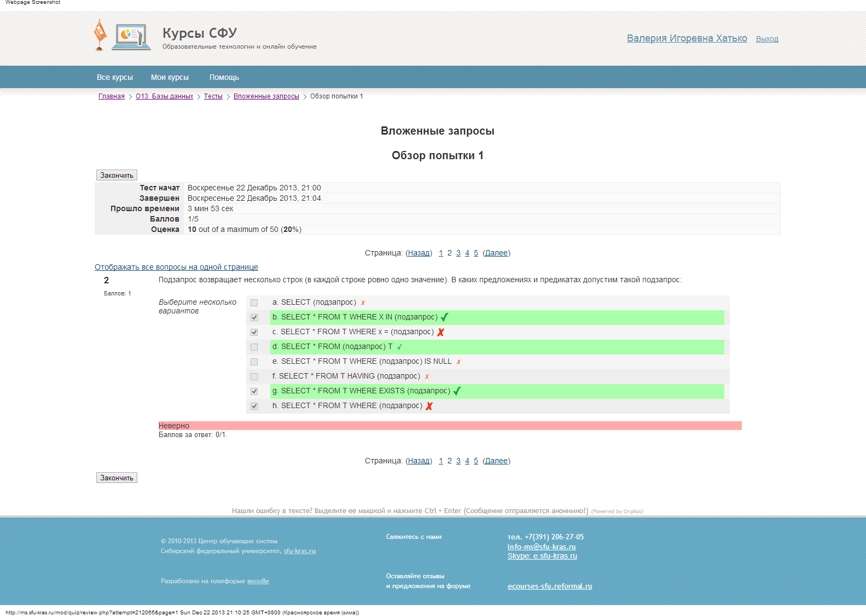Click green checkmark beside EXISTS option g
The height and width of the screenshot is (616, 866).
pyautogui.click(x=457, y=391)
